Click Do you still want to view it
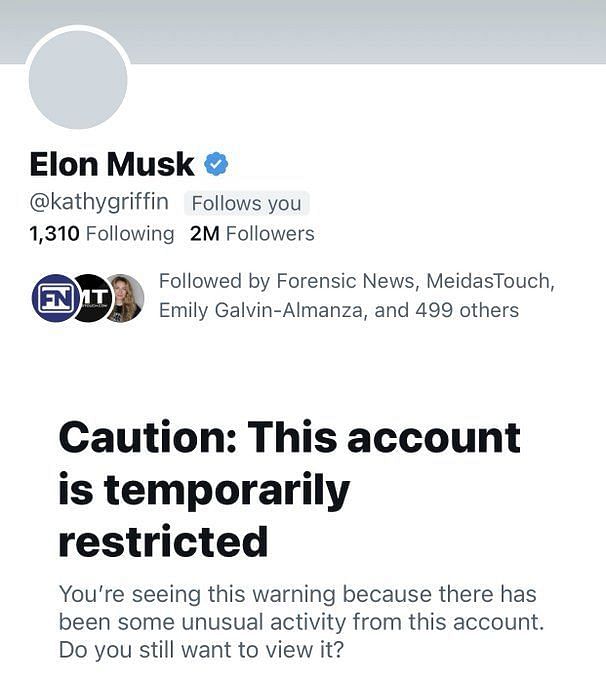Screen dimensions: 606x680 click(x=201, y=650)
